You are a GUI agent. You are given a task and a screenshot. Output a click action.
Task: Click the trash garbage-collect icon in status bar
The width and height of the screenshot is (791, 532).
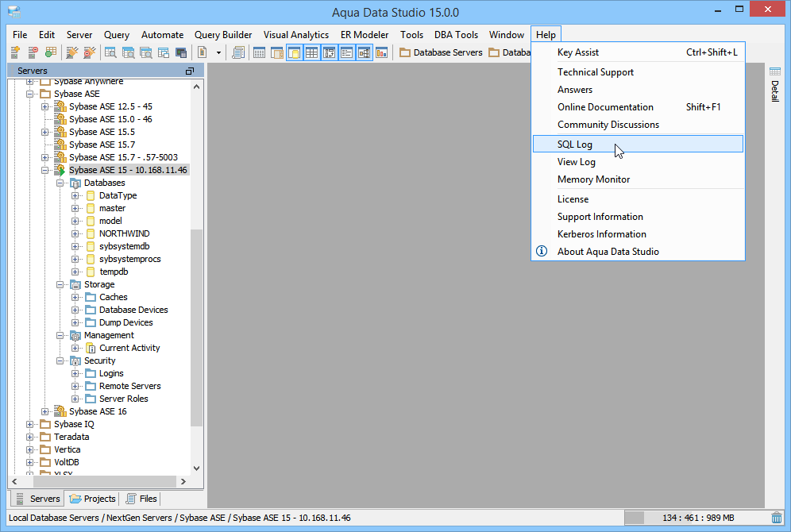(777, 518)
